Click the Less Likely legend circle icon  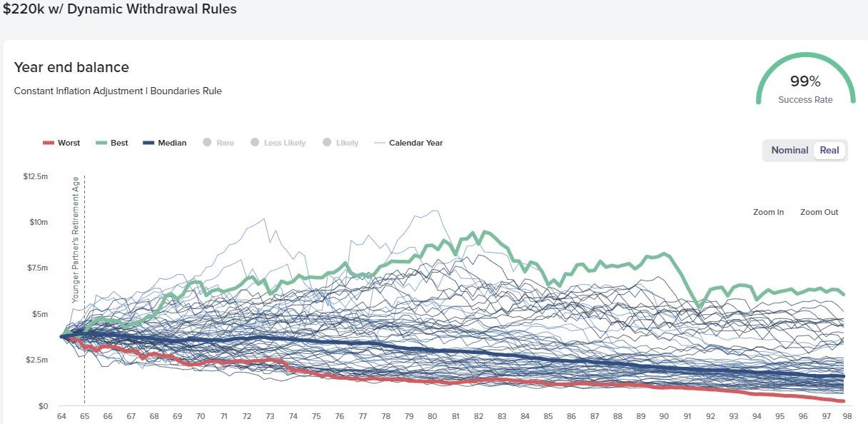point(254,143)
